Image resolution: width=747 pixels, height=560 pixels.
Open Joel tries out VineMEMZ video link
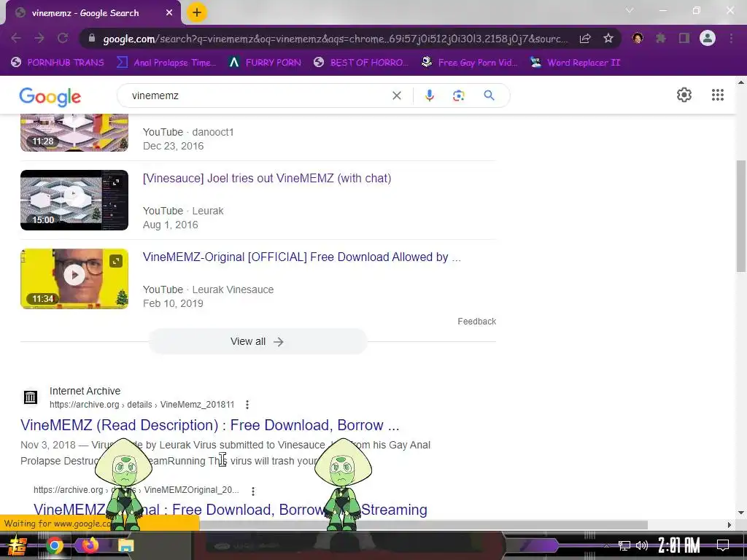[267, 178]
